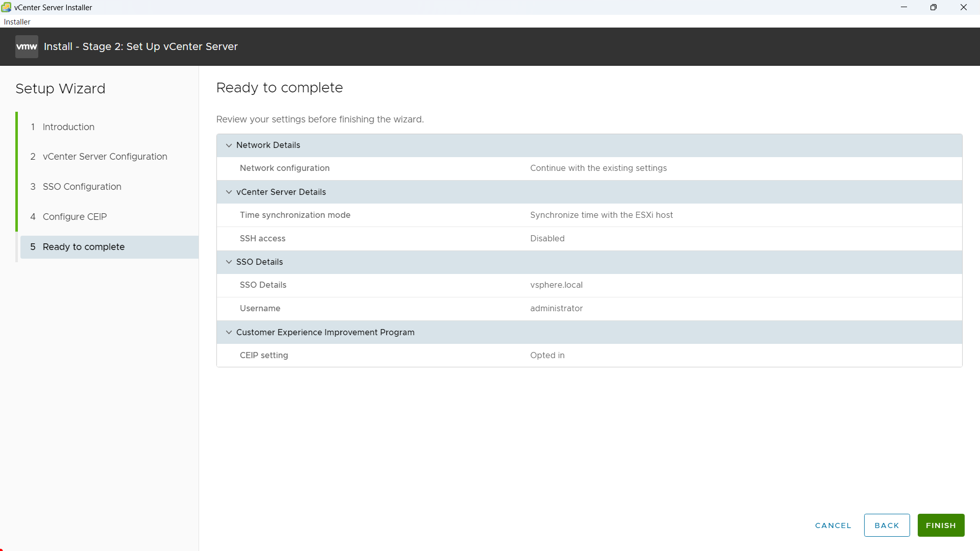The image size is (980, 551).
Task: Go to vCenter Server Configuration step
Action: (x=105, y=157)
